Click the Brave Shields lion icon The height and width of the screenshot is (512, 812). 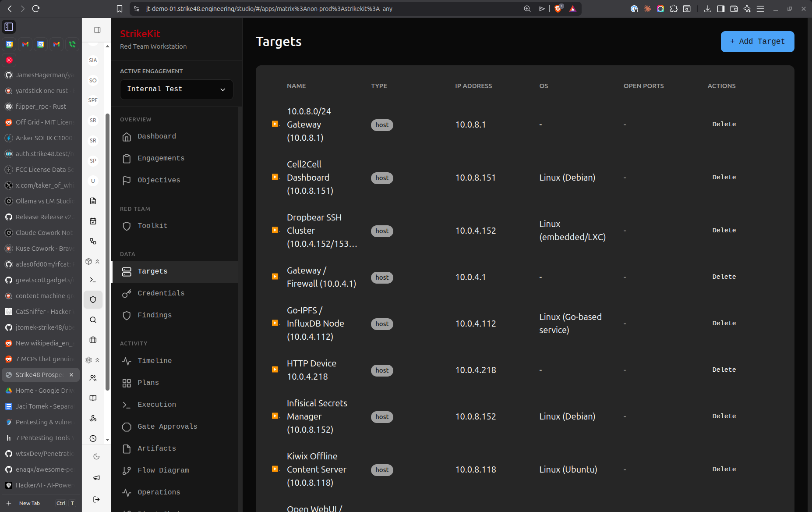tap(558, 9)
